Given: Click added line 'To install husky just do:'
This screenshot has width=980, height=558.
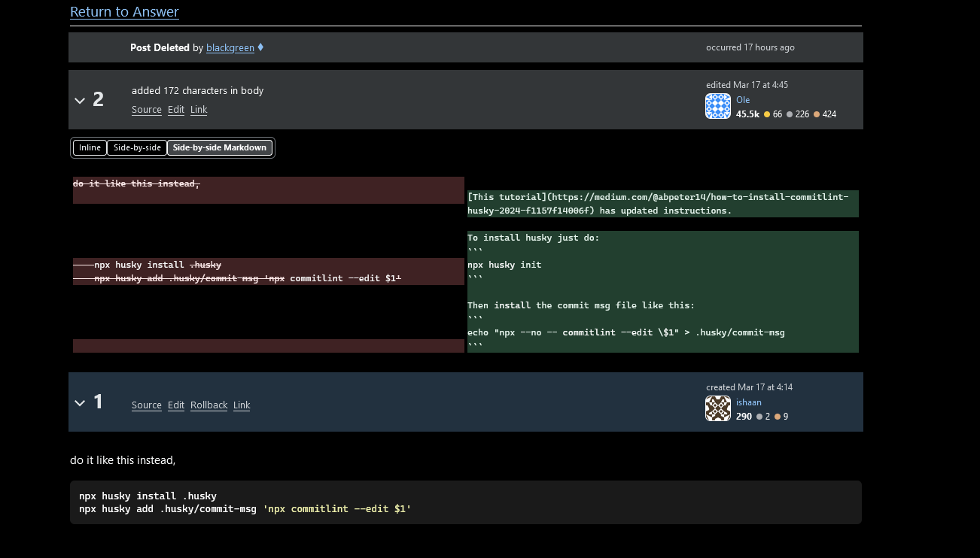Looking at the screenshot, I should pos(533,238).
